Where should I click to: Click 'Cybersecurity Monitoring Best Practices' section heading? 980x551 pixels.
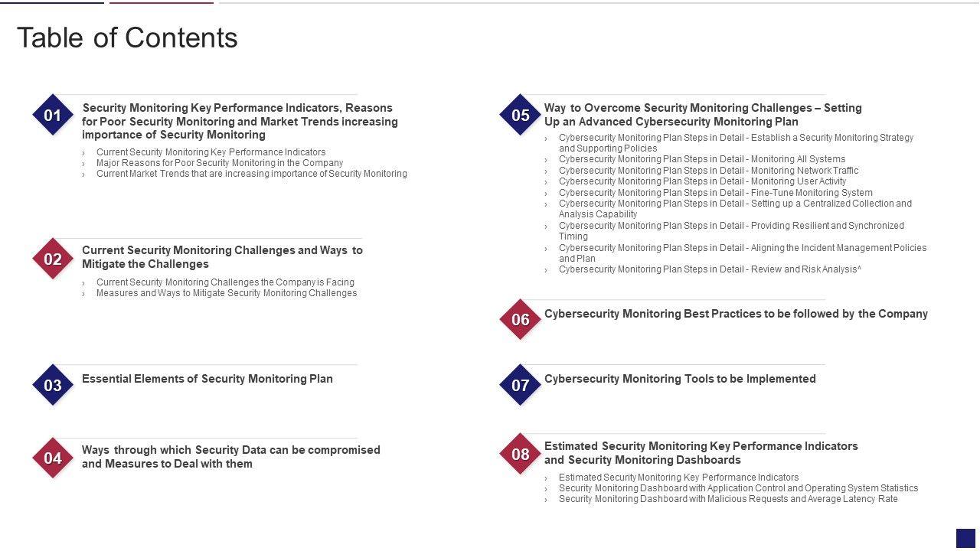point(736,314)
